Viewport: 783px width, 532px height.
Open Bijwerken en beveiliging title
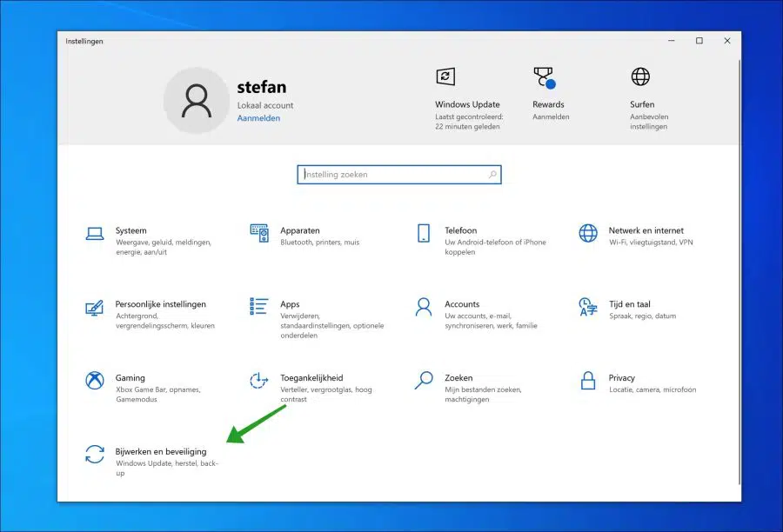point(161,452)
